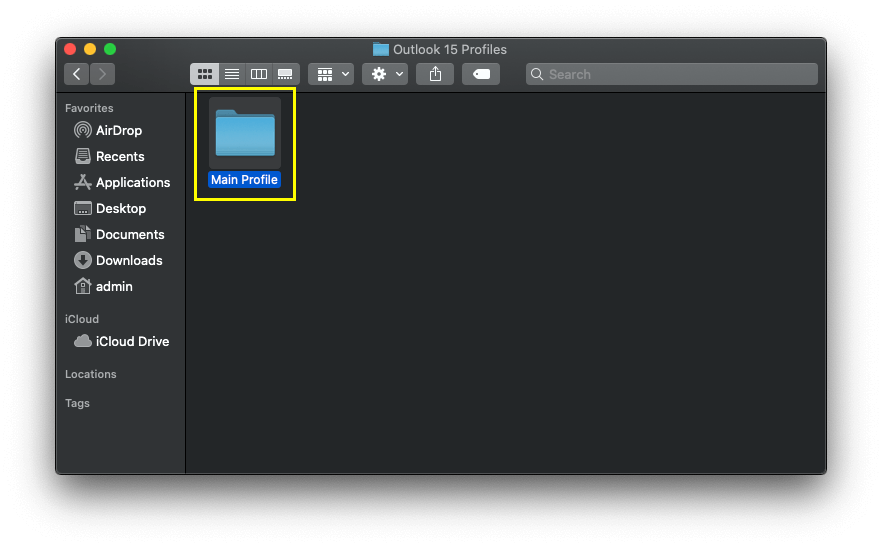Viewport: 882px width, 548px height.
Task: Open the gear Action menu dropdown
Action: 385,74
